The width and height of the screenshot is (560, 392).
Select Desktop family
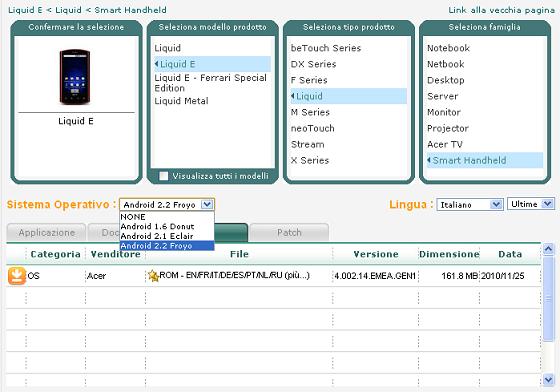446,80
